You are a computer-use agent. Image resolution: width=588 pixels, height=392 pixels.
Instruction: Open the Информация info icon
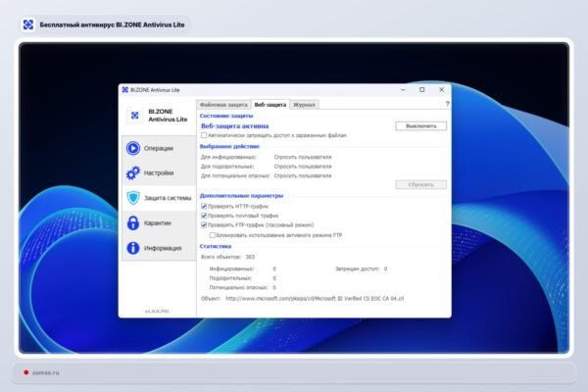coord(133,248)
